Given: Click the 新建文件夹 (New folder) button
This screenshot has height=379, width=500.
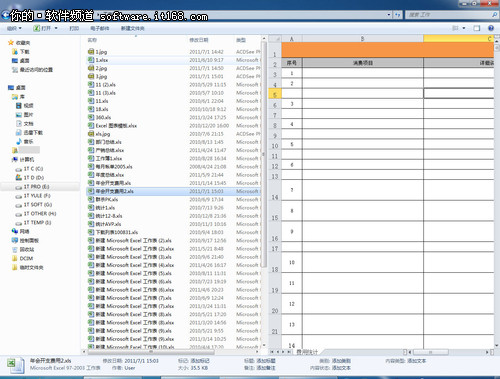Looking at the screenshot, I should coord(133,29).
